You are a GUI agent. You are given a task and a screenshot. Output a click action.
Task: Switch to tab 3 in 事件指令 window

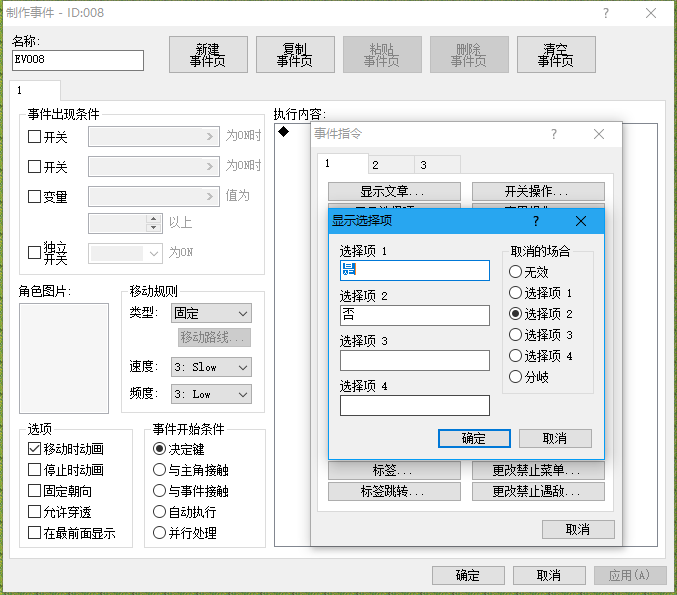click(437, 165)
